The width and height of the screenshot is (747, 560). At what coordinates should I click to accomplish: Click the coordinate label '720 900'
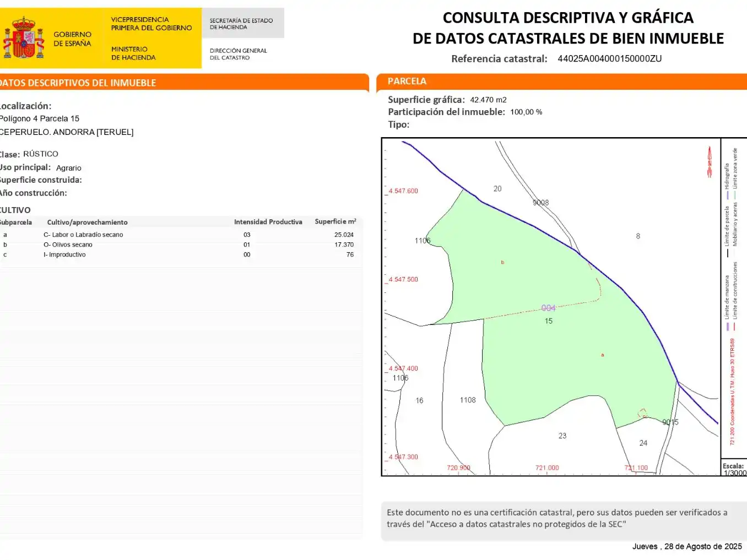point(458,468)
